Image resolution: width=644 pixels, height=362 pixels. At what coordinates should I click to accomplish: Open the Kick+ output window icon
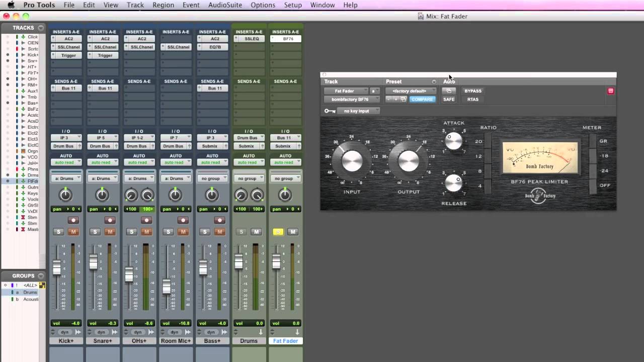pyautogui.click(x=79, y=146)
